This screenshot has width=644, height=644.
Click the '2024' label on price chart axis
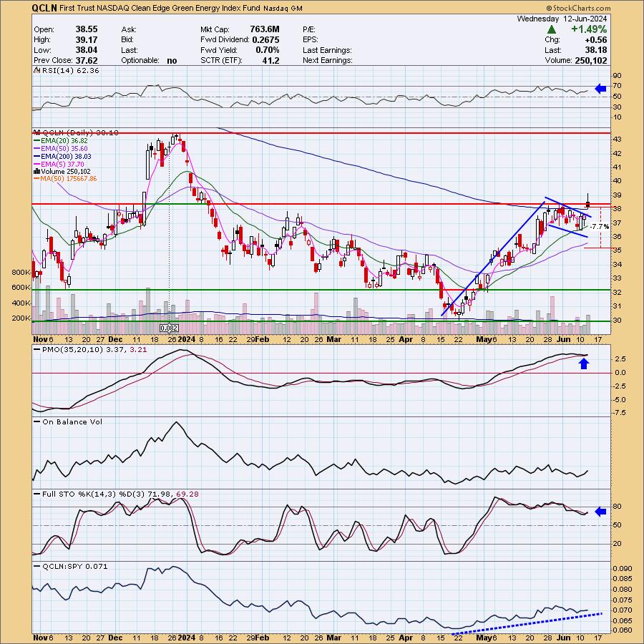tap(187, 340)
